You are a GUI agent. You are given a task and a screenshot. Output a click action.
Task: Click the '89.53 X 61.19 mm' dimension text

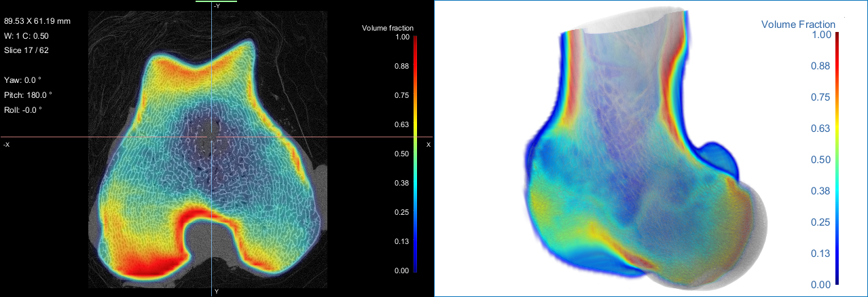(37, 21)
